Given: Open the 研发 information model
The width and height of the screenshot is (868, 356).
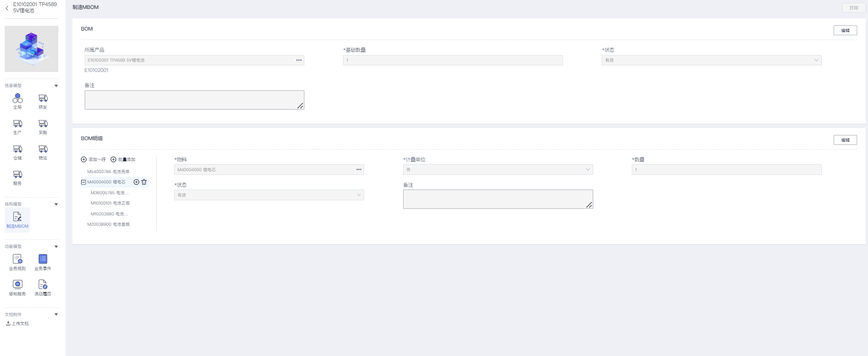Looking at the screenshot, I should [43, 100].
